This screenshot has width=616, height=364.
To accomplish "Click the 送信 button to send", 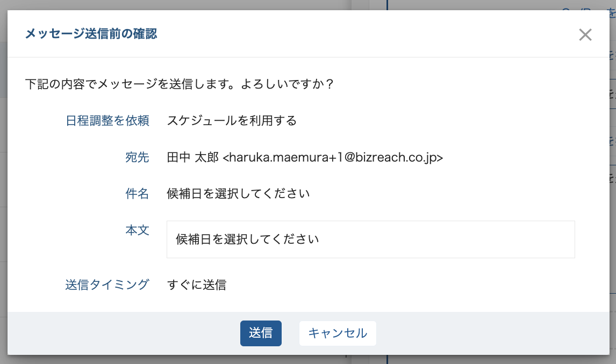I will pyautogui.click(x=261, y=333).
